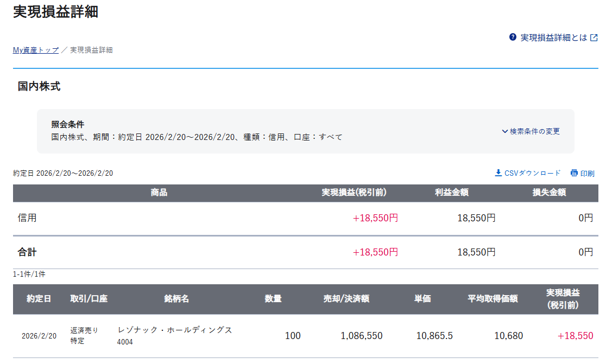606x364 pixels.
Task: Click the question mark help icon
Action: pyautogui.click(x=513, y=37)
